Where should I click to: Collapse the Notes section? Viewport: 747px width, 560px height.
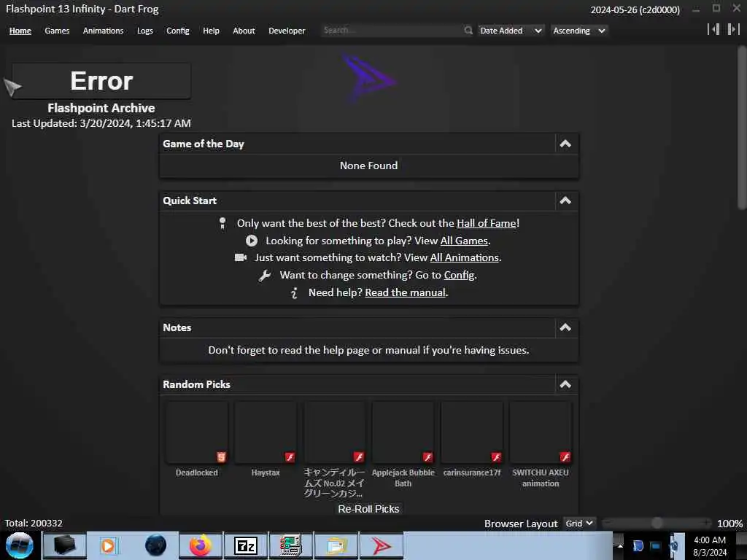565,327
